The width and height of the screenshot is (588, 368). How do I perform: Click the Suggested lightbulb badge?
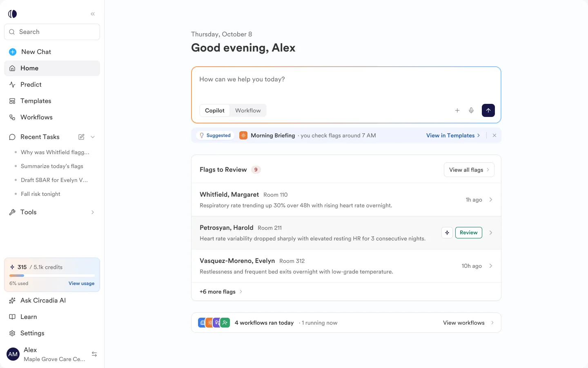(215, 135)
